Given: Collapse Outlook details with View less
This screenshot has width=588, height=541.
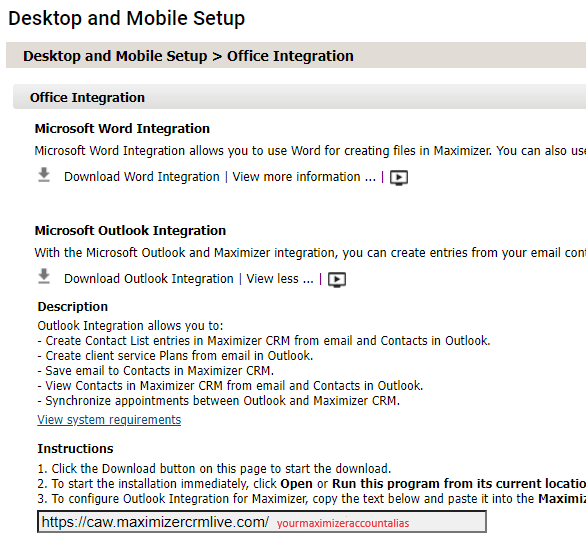Looking at the screenshot, I should (280, 279).
